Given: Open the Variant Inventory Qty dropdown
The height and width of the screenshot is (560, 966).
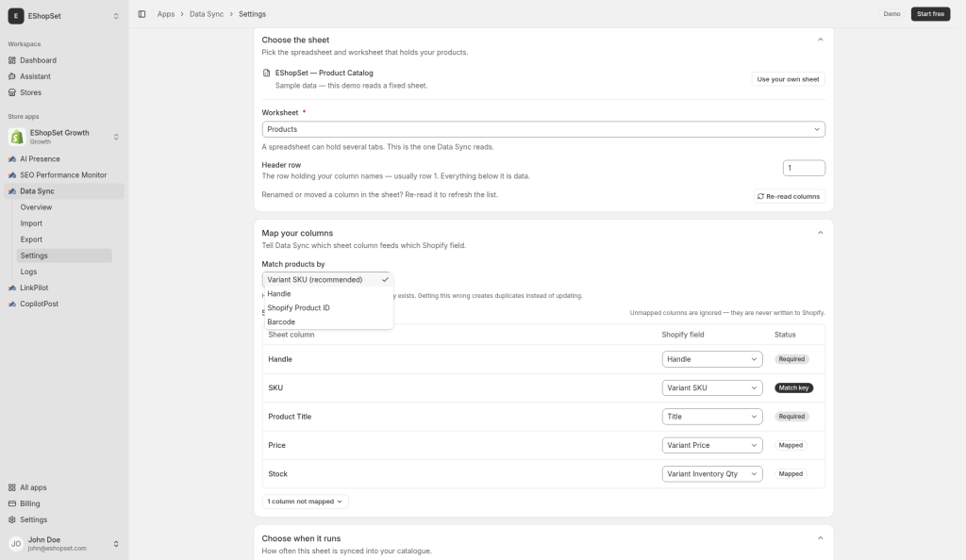Looking at the screenshot, I should pyautogui.click(x=712, y=474).
